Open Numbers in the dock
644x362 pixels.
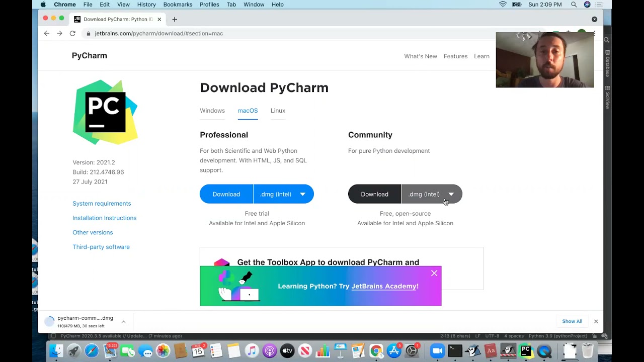click(322, 350)
